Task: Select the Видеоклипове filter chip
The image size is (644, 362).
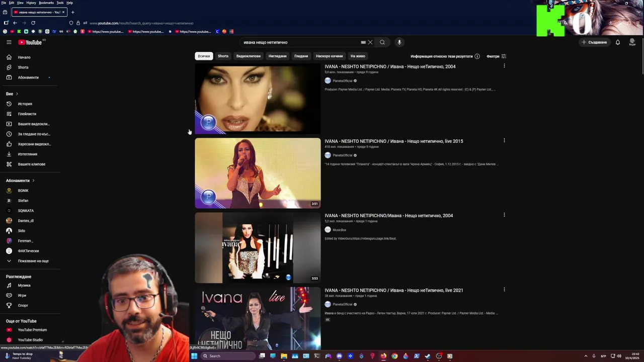Action: 249,56
